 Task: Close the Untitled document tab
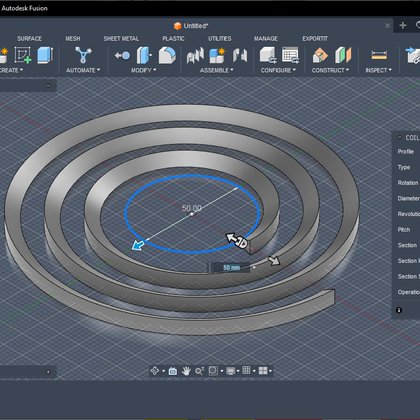click(x=387, y=26)
